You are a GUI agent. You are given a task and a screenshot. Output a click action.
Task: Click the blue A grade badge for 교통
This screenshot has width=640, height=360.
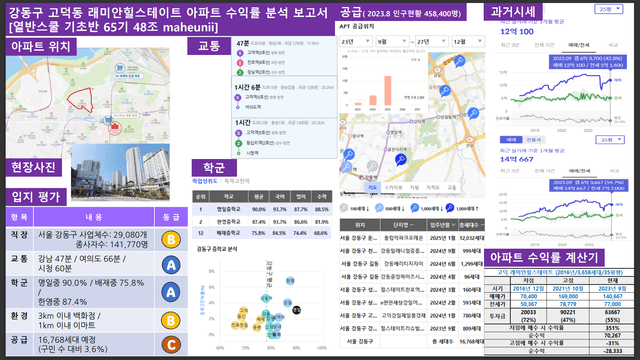click(171, 265)
